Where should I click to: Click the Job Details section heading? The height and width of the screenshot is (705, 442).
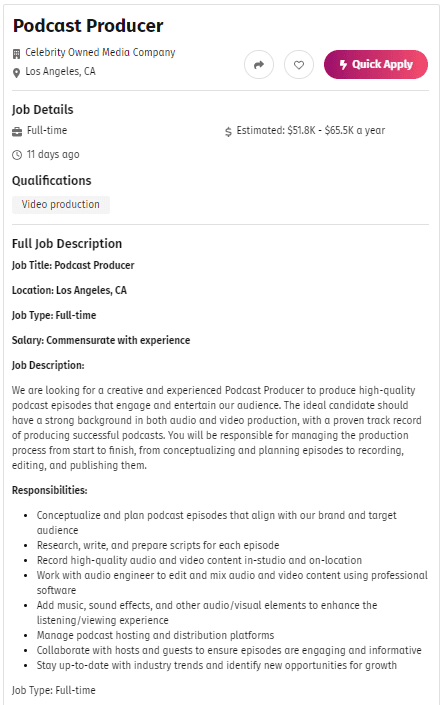click(42, 110)
